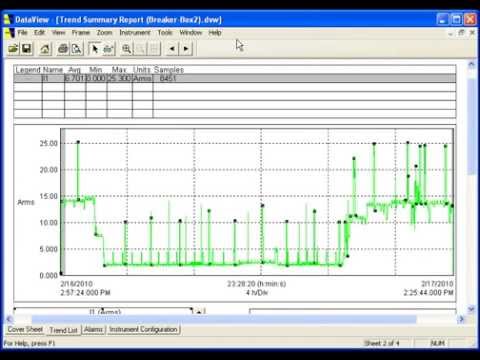
Task: Activate the magnifier zoom-in tool
Action: (x=126, y=49)
